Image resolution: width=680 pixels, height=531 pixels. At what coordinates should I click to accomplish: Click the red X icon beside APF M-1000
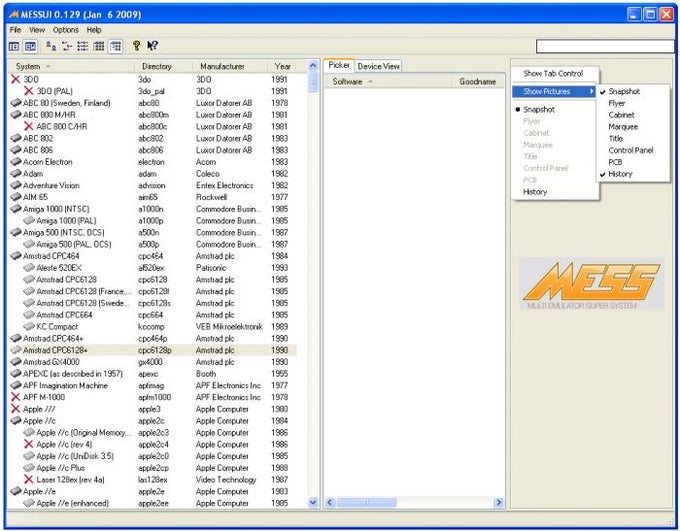click(x=16, y=397)
